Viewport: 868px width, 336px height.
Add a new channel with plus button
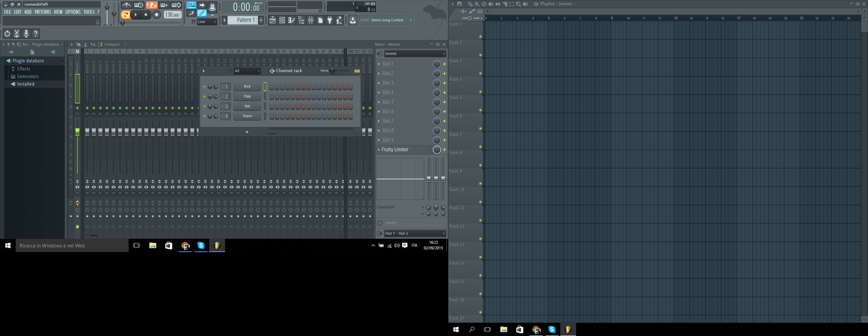tap(247, 132)
